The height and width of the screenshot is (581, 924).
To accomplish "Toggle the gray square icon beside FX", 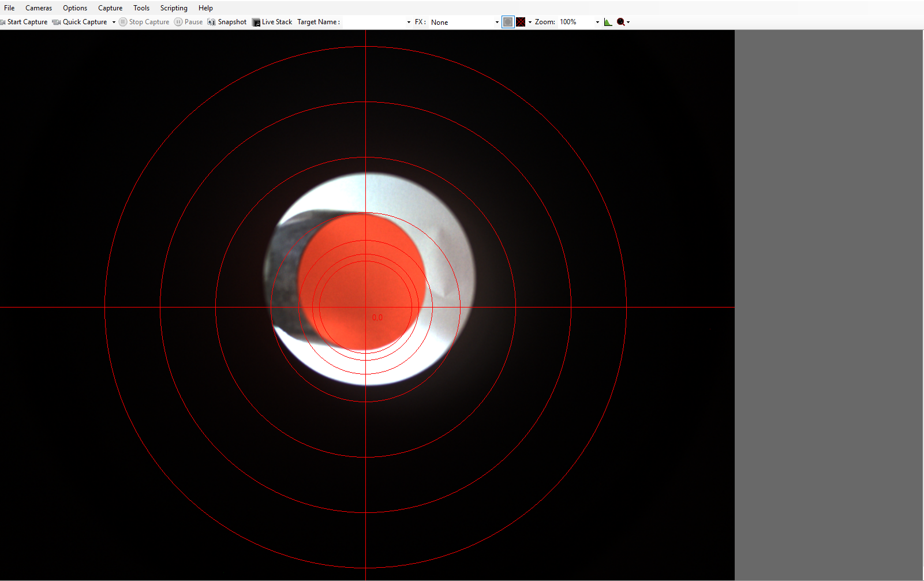I will (x=508, y=22).
